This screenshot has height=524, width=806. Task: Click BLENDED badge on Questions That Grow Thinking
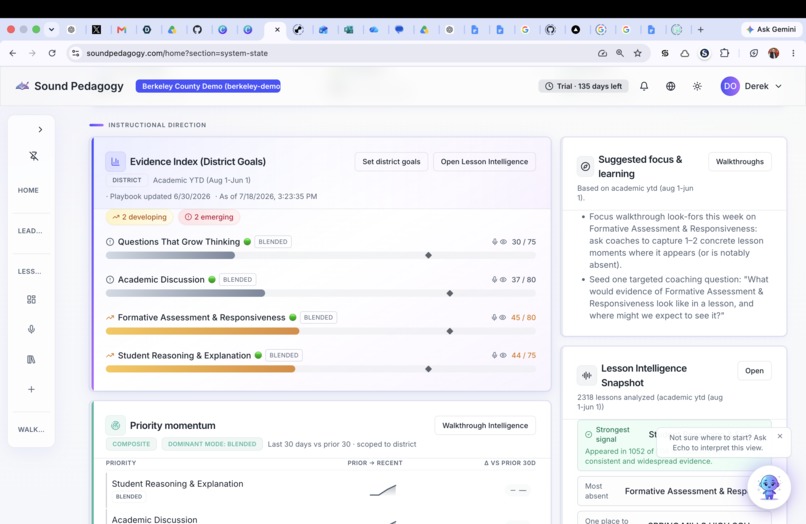point(273,242)
